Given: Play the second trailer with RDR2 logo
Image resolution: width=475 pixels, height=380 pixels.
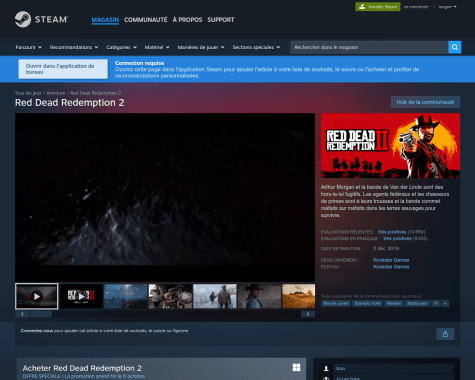Looking at the screenshot, I should pos(81,296).
